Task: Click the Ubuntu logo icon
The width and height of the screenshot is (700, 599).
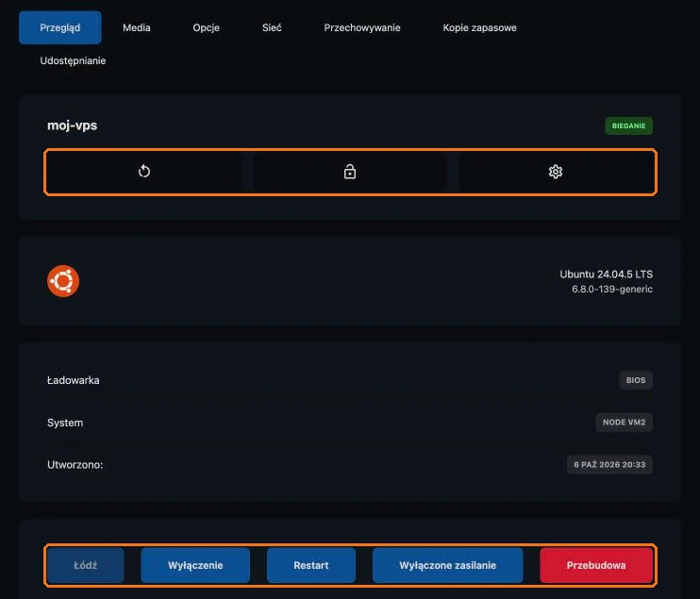Action: click(x=63, y=281)
